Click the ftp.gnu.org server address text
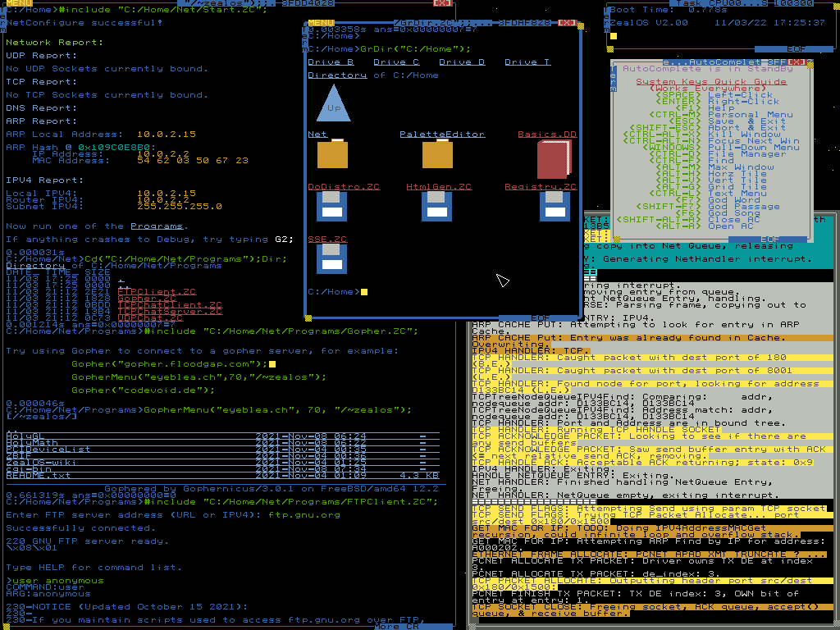The width and height of the screenshot is (840, 630). pos(304,515)
